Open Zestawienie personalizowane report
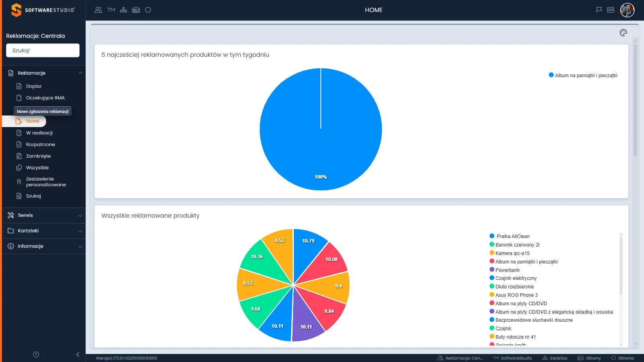Viewport: 644px width, 362px height. (x=46, y=182)
